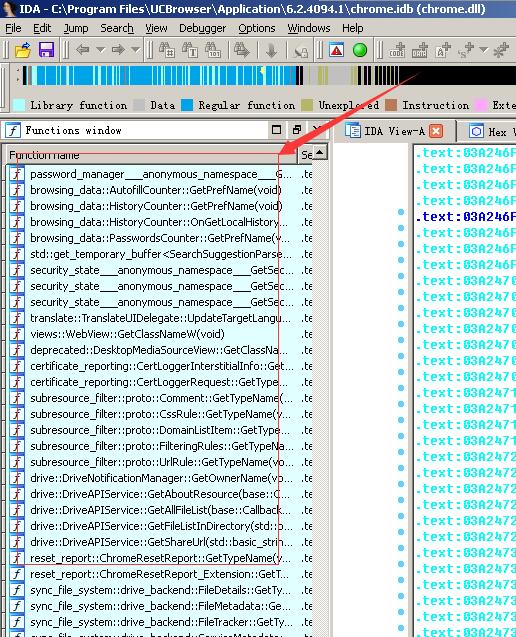Viewport: 516px width, 637px height.
Task: Select browsing_data::HistoryCounter::GetPrefName function
Action: click(x=156, y=206)
